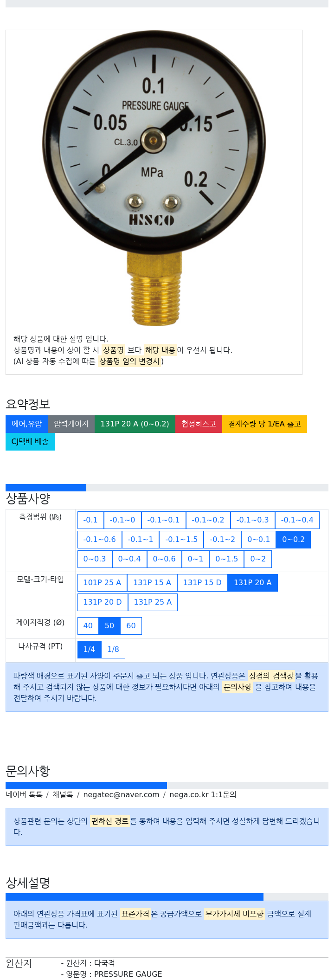Select the 0~0.2 range option
334x980 pixels.
point(294,539)
